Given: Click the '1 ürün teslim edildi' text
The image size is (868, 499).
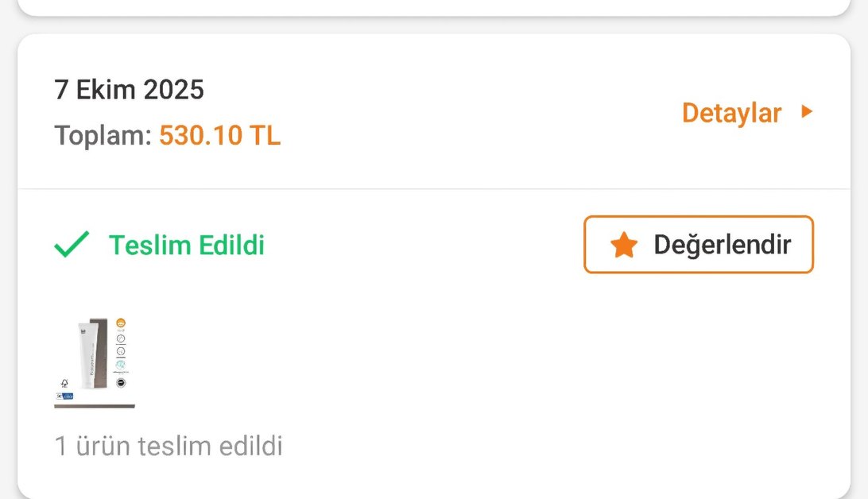Looking at the screenshot, I should [x=167, y=446].
